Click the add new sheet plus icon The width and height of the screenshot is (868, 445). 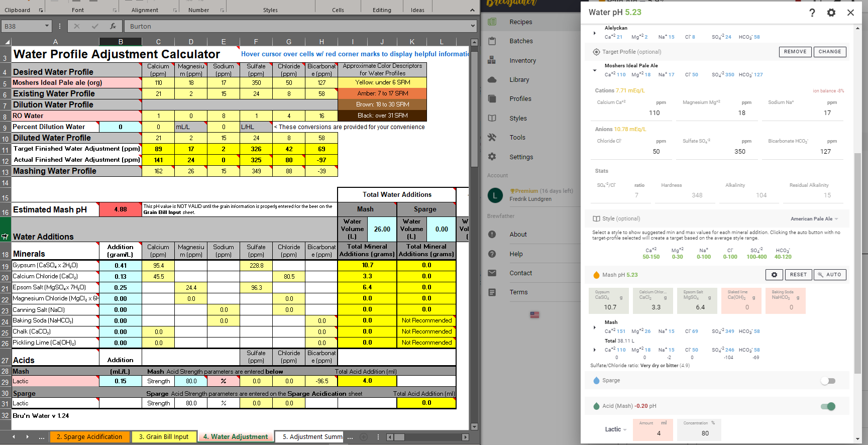coord(364,437)
